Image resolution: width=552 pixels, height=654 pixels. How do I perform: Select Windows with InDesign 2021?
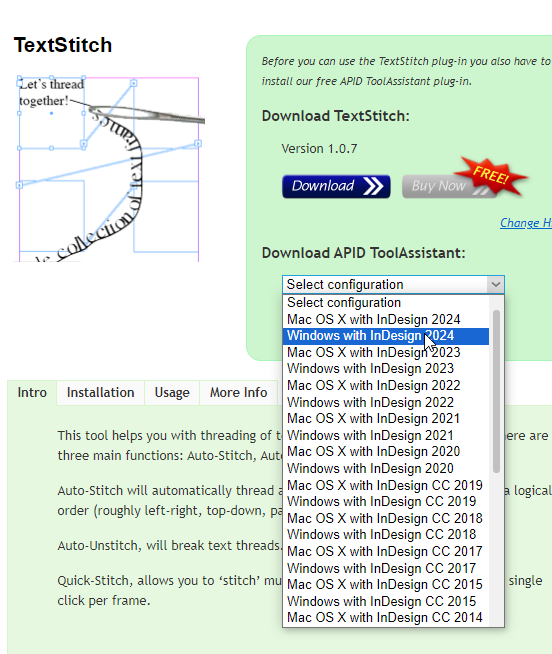coord(386,435)
